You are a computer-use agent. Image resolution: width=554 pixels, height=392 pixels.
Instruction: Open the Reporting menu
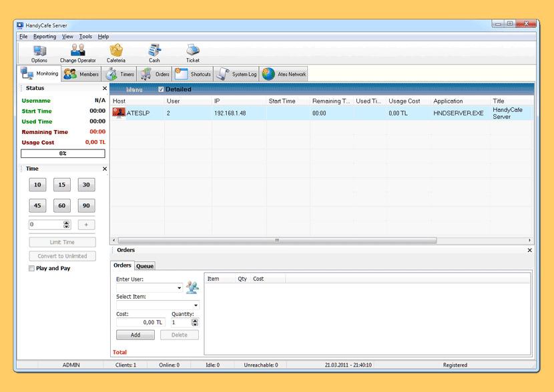point(45,37)
